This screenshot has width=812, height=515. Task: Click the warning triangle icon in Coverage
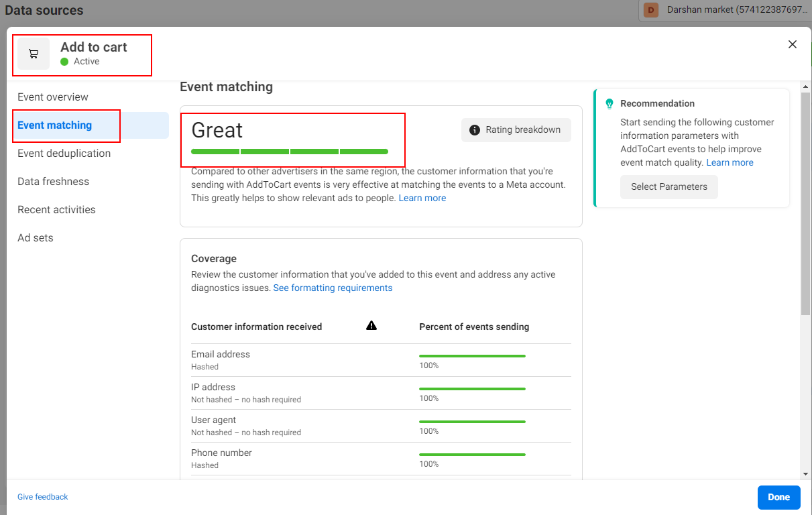pyautogui.click(x=371, y=326)
